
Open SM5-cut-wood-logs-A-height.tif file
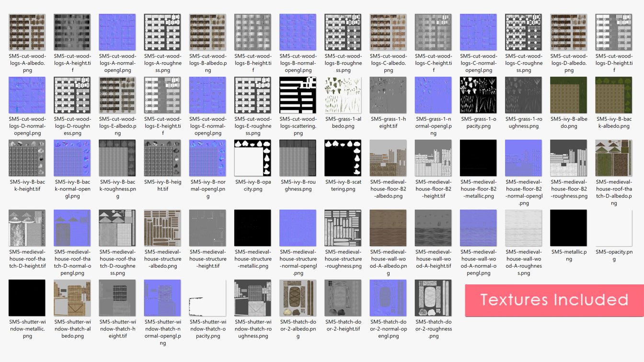click(x=72, y=32)
